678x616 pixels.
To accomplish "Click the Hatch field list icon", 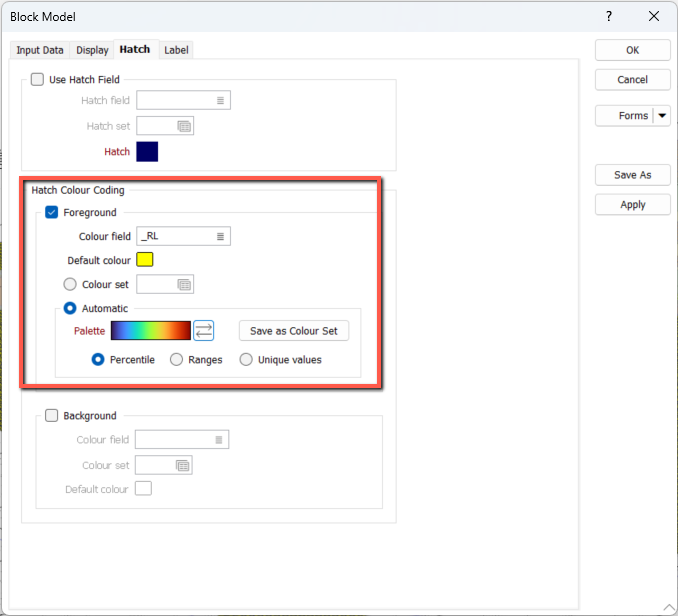I will coord(220,100).
